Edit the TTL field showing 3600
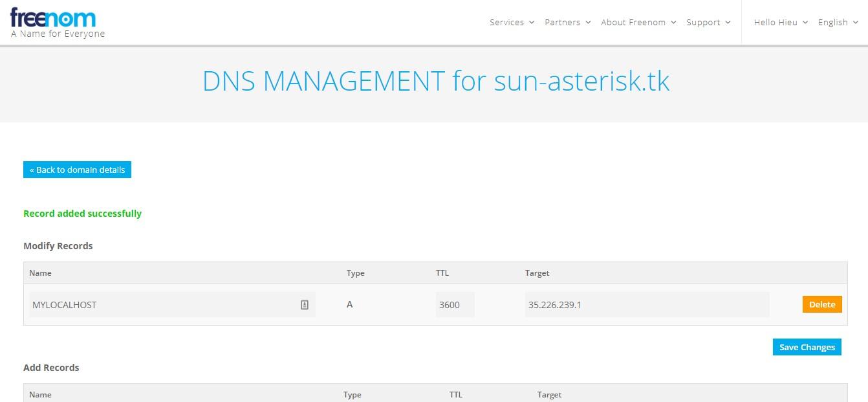The image size is (868, 402). 455,304
